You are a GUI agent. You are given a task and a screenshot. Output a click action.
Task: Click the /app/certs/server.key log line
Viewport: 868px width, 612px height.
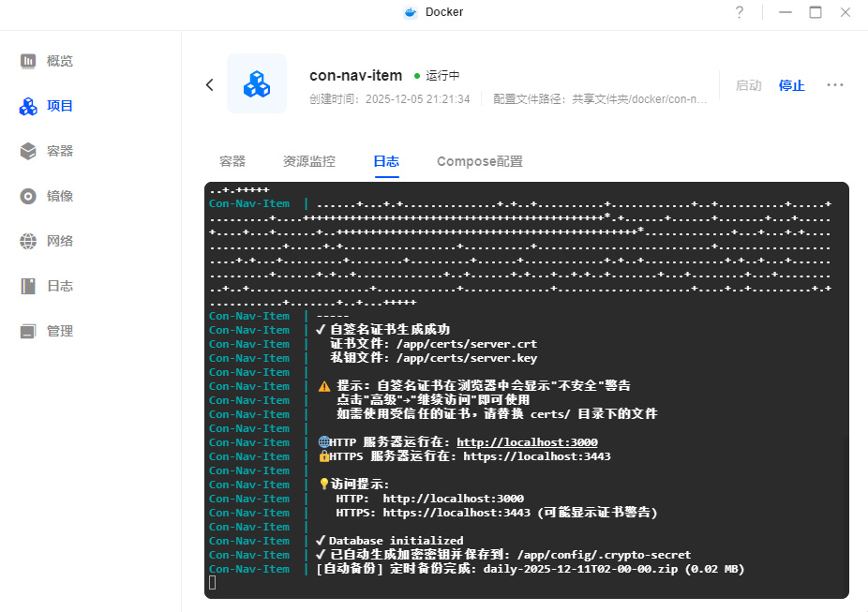coord(433,358)
